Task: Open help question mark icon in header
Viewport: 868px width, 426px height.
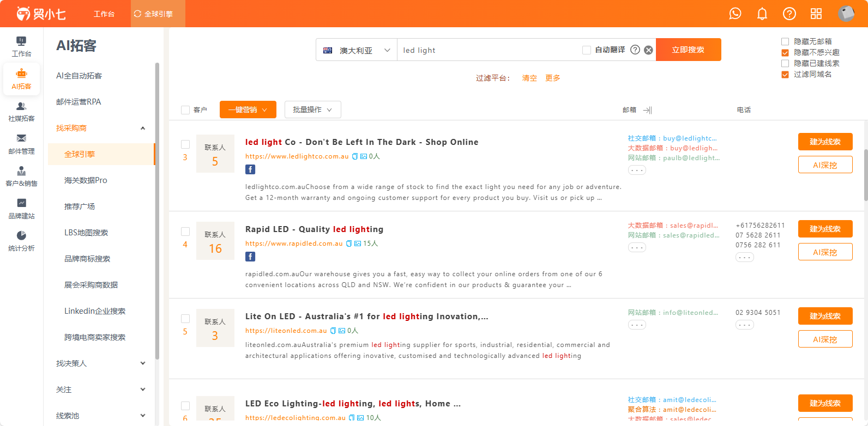Action: pyautogui.click(x=789, y=14)
